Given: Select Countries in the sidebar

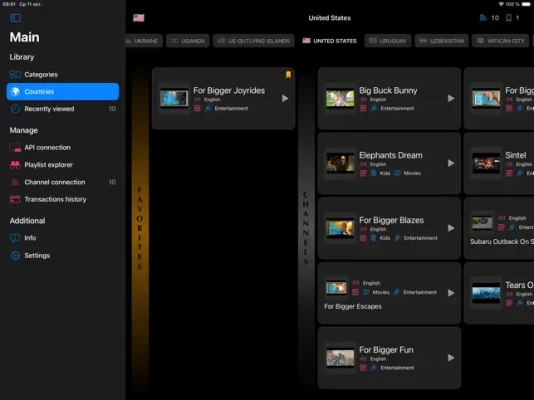Looking at the screenshot, I should coord(63,92).
